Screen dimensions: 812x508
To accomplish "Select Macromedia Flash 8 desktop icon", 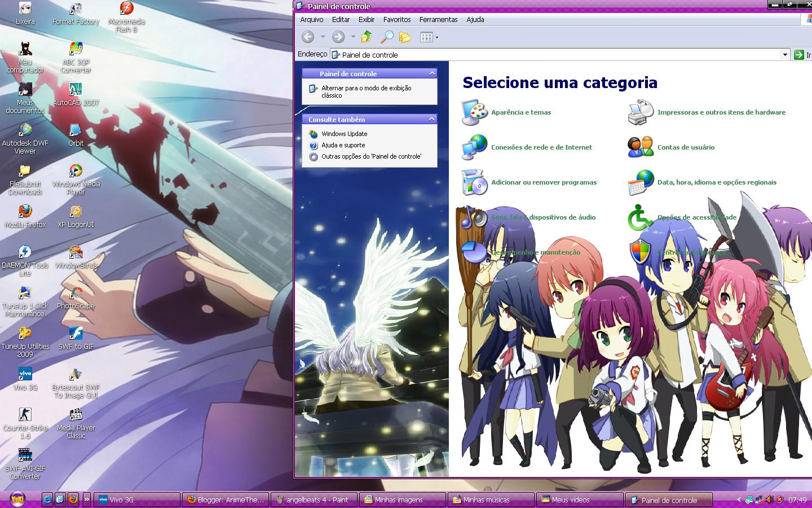I will (x=126, y=17).
